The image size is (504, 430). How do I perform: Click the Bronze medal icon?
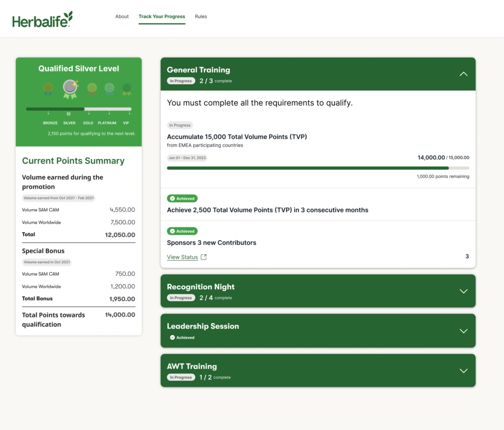48,89
